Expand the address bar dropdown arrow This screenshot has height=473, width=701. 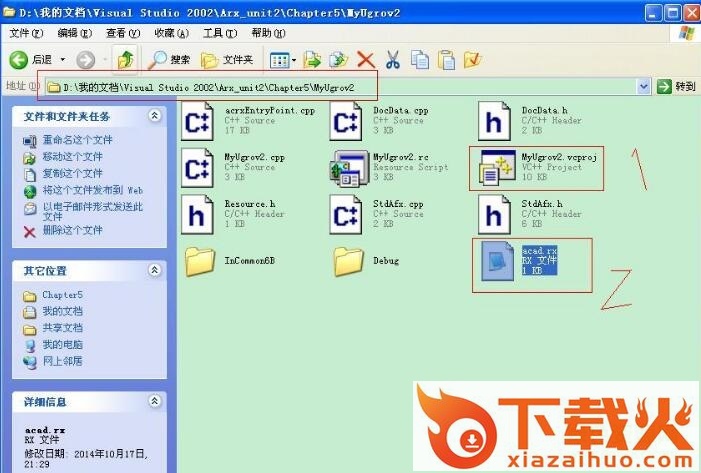[x=644, y=87]
